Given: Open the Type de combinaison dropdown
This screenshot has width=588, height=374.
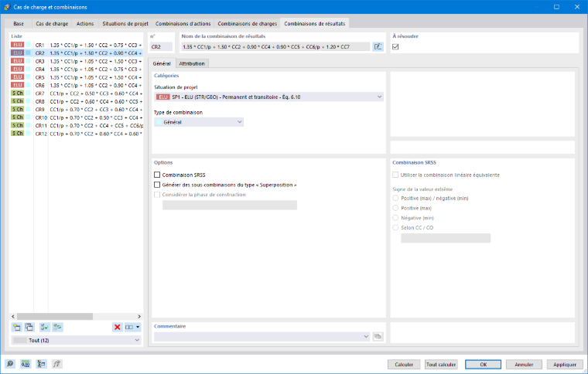Looking at the screenshot, I should pos(199,122).
